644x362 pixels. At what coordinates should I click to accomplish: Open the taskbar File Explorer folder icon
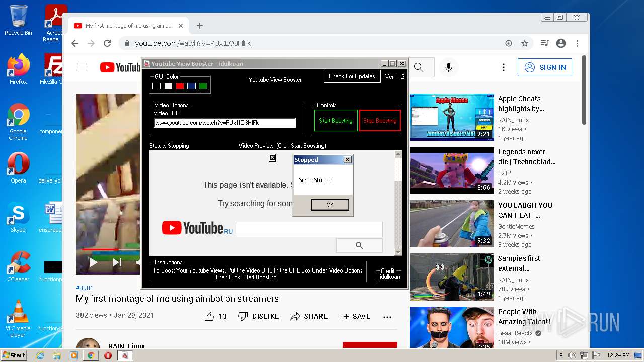click(x=57, y=355)
